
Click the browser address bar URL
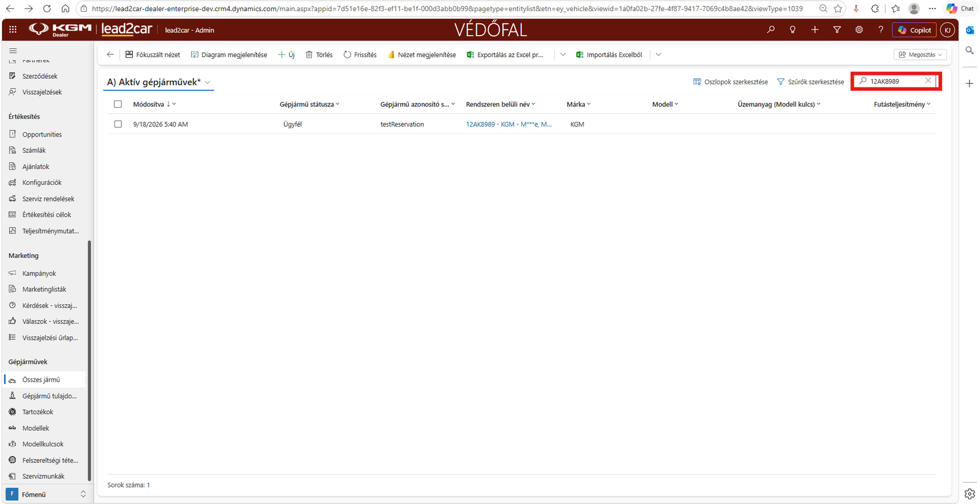[447, 9]
